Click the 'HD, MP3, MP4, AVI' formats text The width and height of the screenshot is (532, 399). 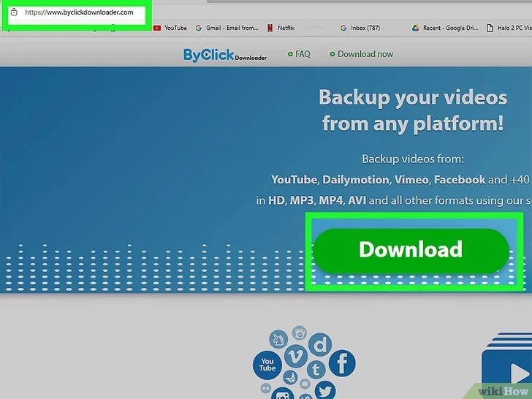pyautogui.click(x=317, y=200)
